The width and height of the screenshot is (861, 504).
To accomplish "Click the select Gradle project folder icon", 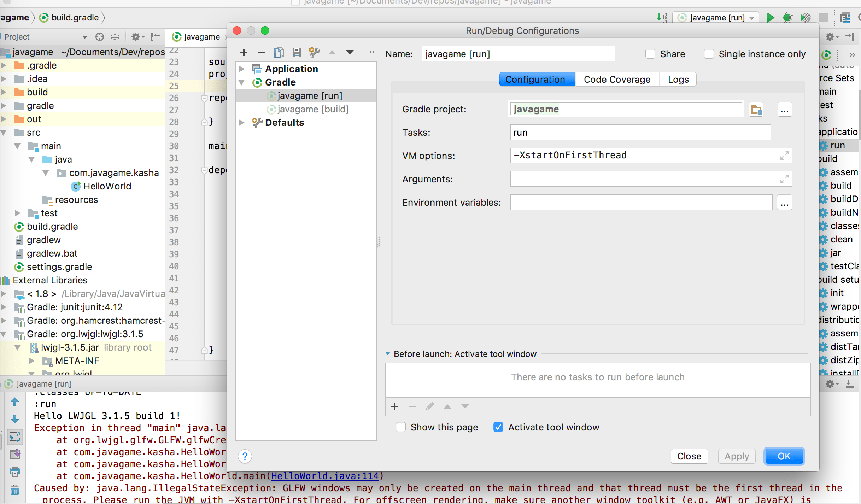I will pyautogui.click(x=756, y=110).
